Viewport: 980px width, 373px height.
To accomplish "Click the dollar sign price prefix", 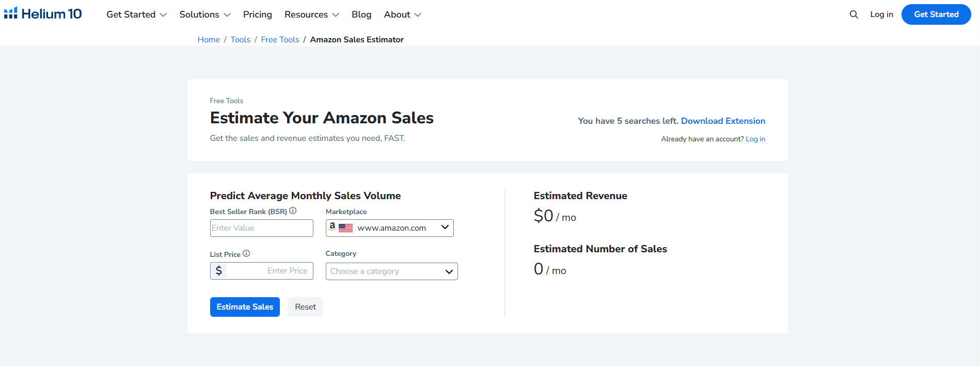I will coord(219,271).
